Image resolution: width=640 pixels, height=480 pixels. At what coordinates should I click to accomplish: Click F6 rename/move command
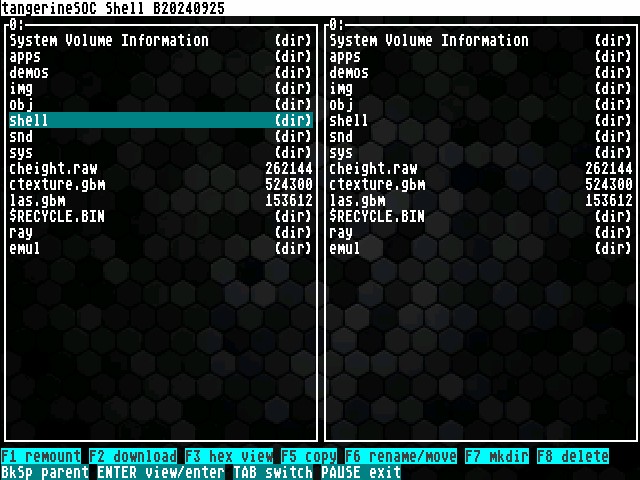click(401, 456)
